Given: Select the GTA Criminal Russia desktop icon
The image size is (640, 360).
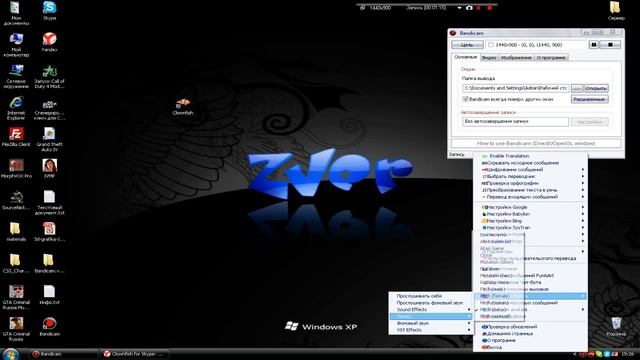Looking at the screenshot, I should (x=16, y=324).
